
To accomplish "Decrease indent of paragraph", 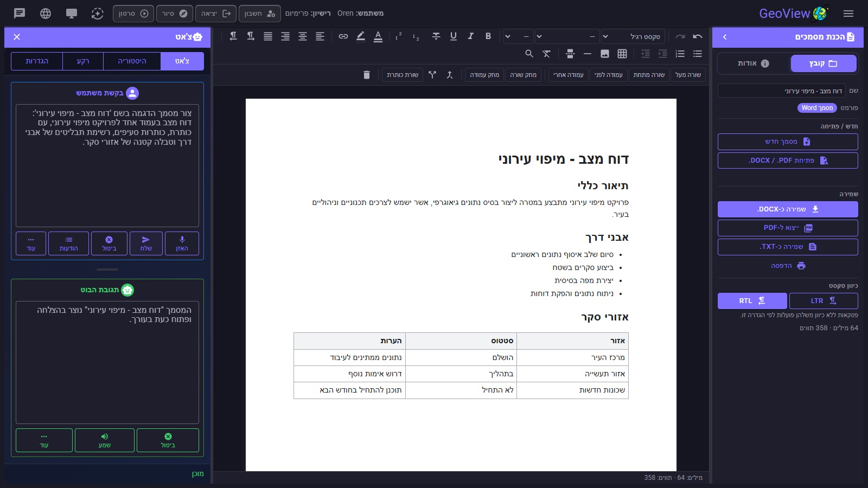I will coord(646,54).
